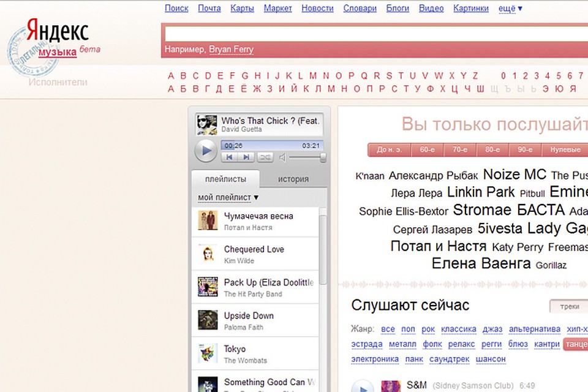Select the До н. э. era tab
The height and width of the screenshot is (392, 588).
tap(390, 149)
